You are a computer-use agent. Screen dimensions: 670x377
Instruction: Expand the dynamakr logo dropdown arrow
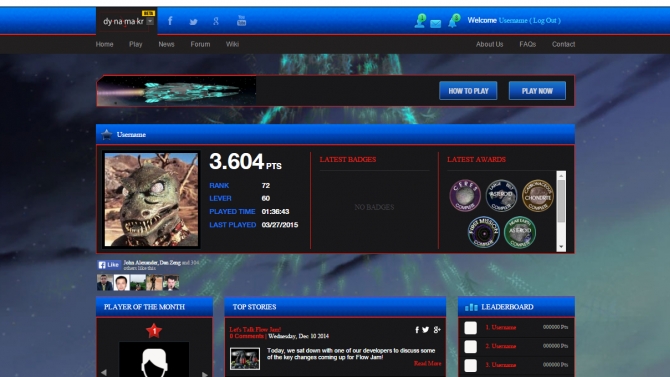[150, 21]
